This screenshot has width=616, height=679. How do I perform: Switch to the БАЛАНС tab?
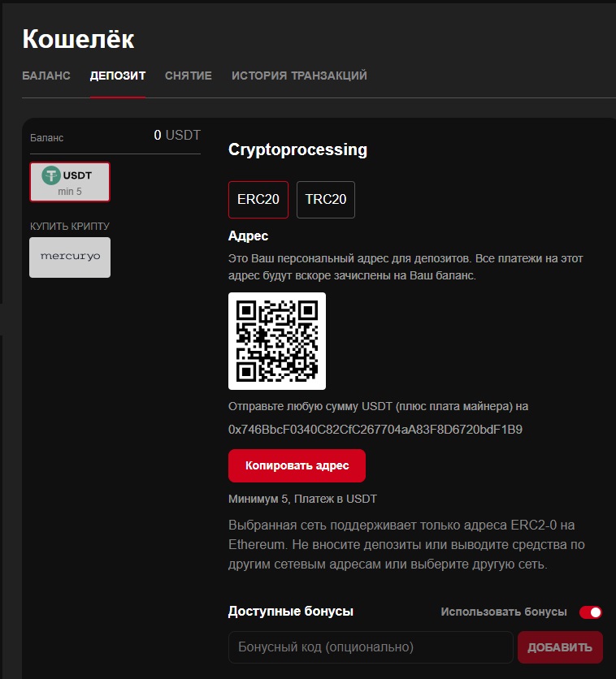click(x=46, y=76)
